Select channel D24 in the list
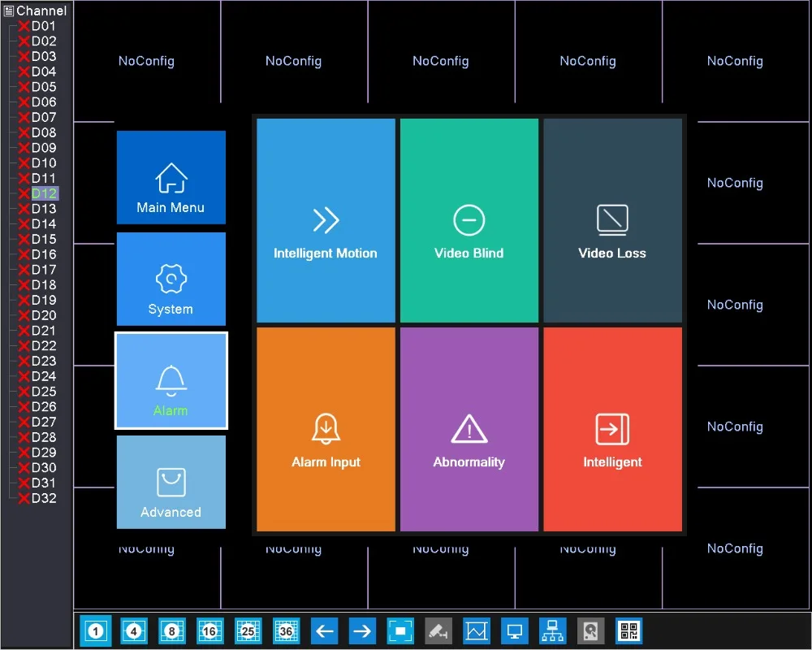Viewport: 812px width, 650px height. (44, 376)
